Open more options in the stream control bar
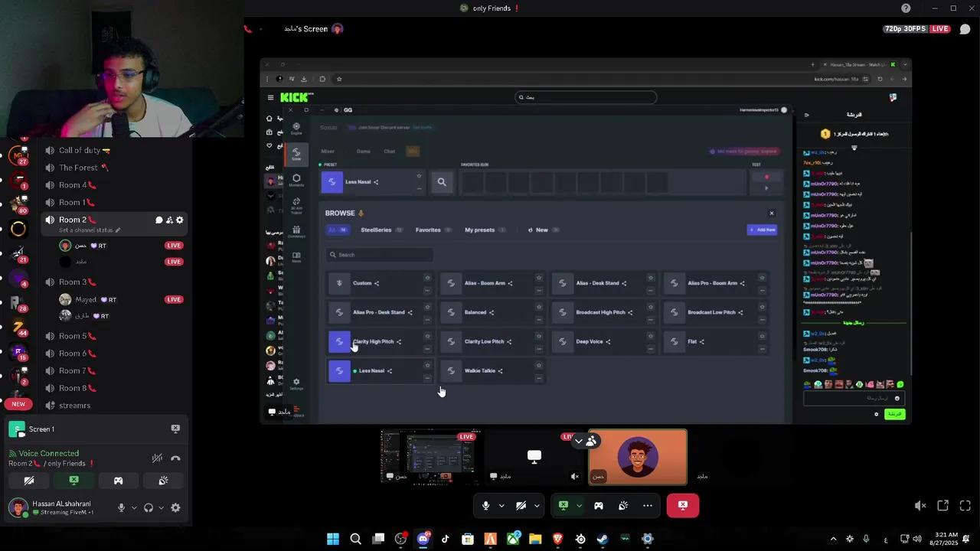980x551 pixels. 648,506
